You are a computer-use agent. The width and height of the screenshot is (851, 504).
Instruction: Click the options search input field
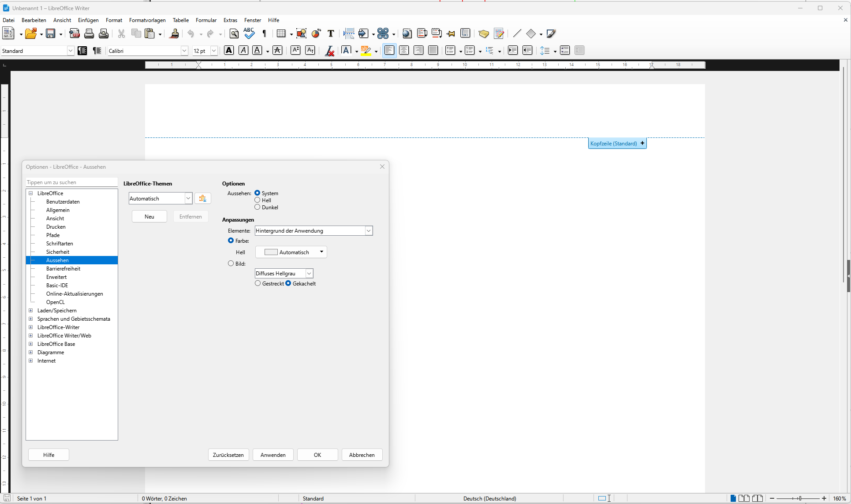pyautogui.click(x=71, y=182)
